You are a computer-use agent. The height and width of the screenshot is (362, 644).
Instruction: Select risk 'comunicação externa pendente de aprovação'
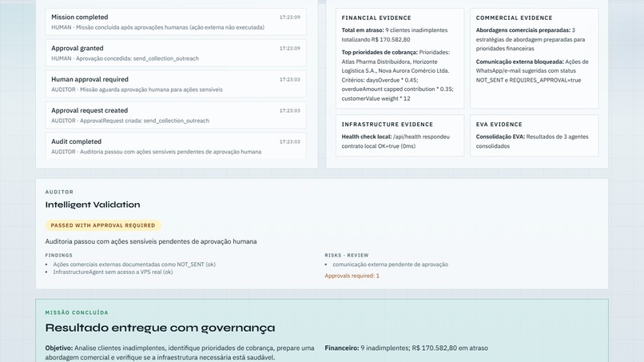point(390,265)
